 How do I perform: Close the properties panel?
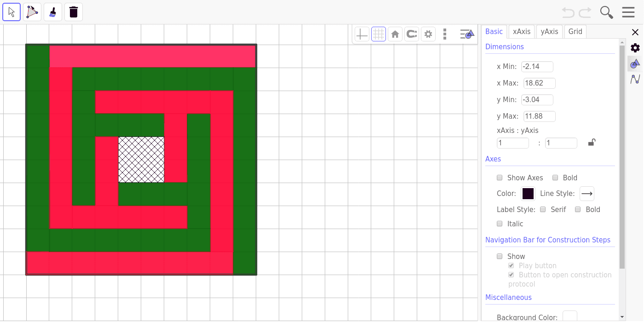635,32
